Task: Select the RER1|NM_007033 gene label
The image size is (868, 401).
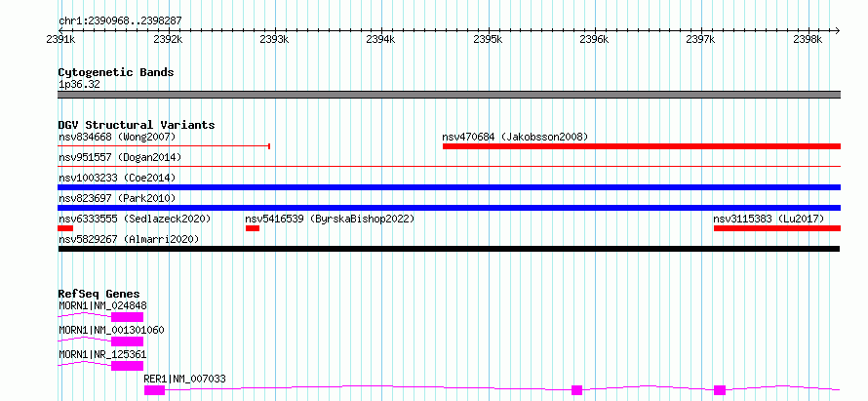Action: point(184,379)
